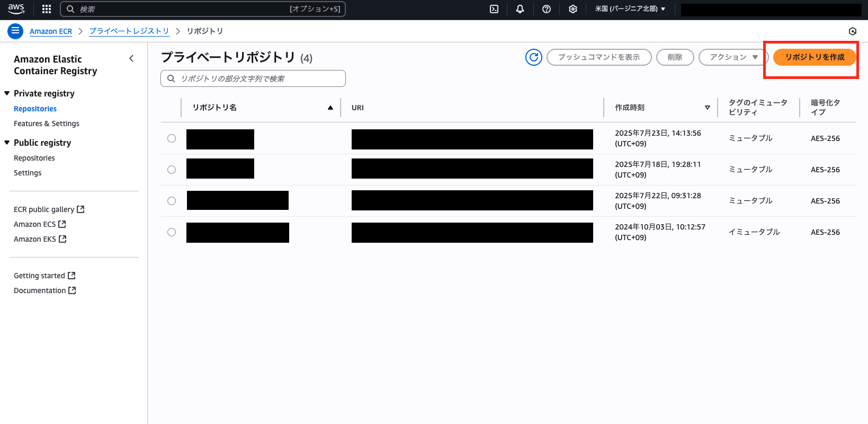Viewport: 868px width, 424px height.
Task: Click イミュータブル cell in last row
Action: 754,232
